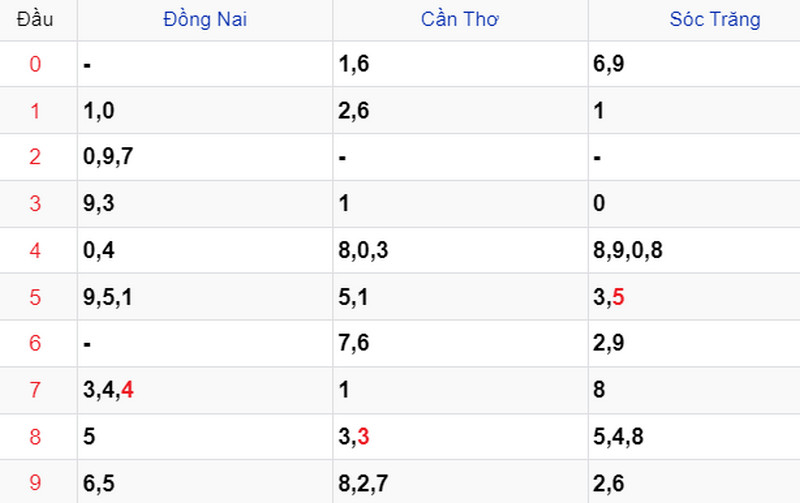This screenshot has width=800, height=503.
Task: Click Đồng Nai cell showing 9,5,1
Action: pos(205,297)
